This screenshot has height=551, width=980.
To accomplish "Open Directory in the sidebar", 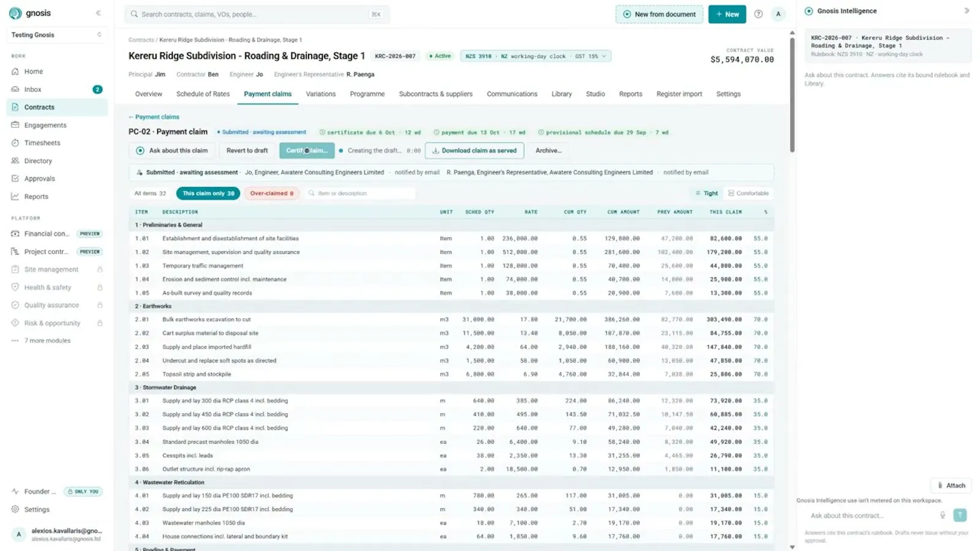I will tap(57, 161).
